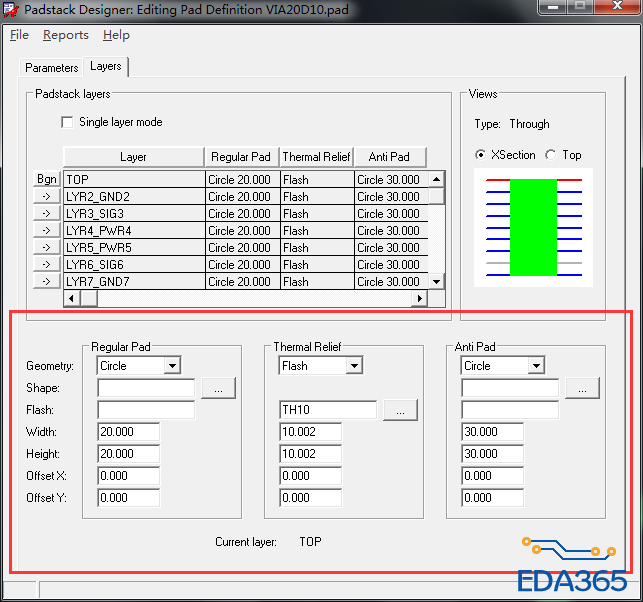Select the TOP layer cell
The width and height of the screenshot is (643, 602).
coord(135,180)
